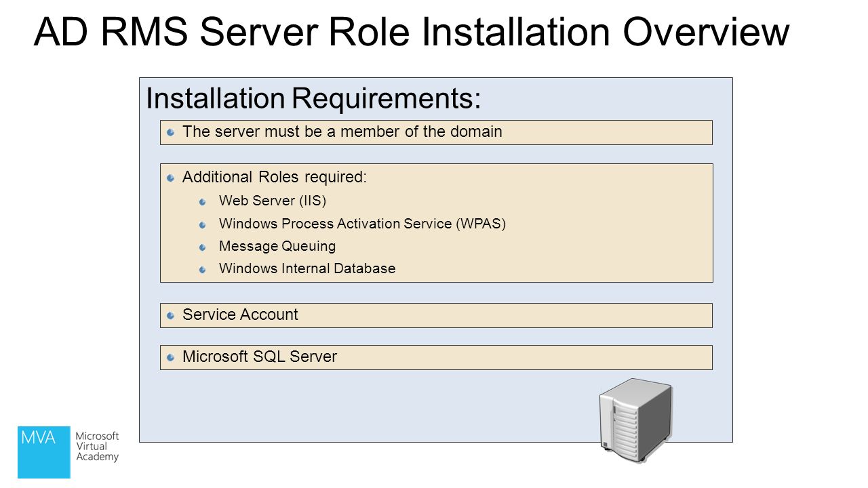Click the bullet beside "Microsoft SQL Server"
The width and height of the screenshot is (868, 488).
(x=171, y=357)
